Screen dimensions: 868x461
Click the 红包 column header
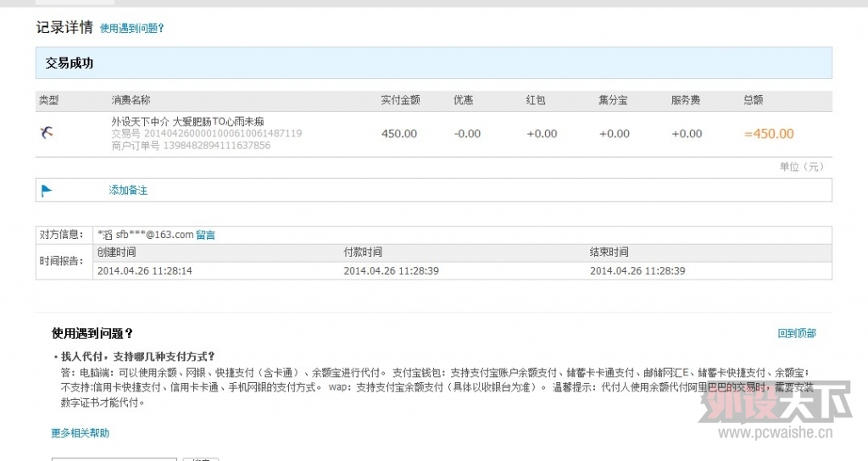point(536,100)
